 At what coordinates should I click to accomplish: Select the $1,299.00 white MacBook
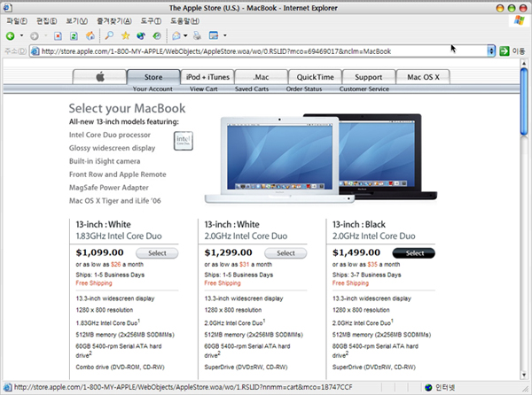(x=286, y=253)
